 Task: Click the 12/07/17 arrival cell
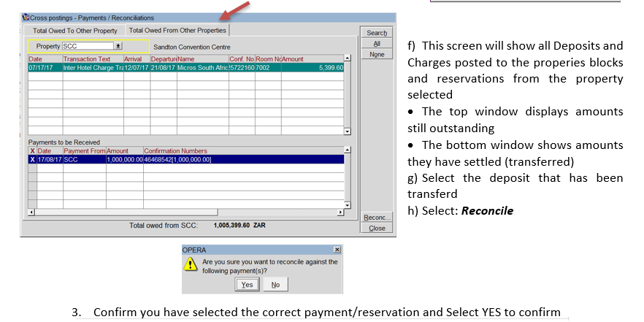tap(137, 68)
